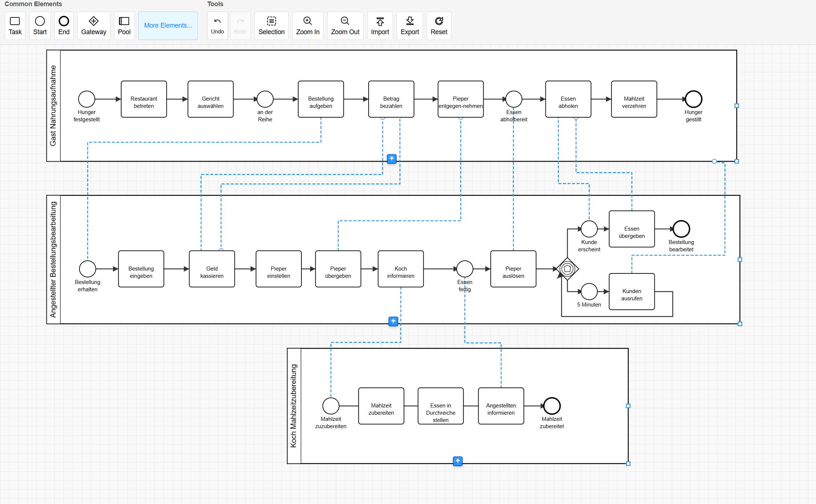Click the 'Koch Mahlzeitzubereitung' pool label
This screenshot has width=816, height=504.
(294, 406)
